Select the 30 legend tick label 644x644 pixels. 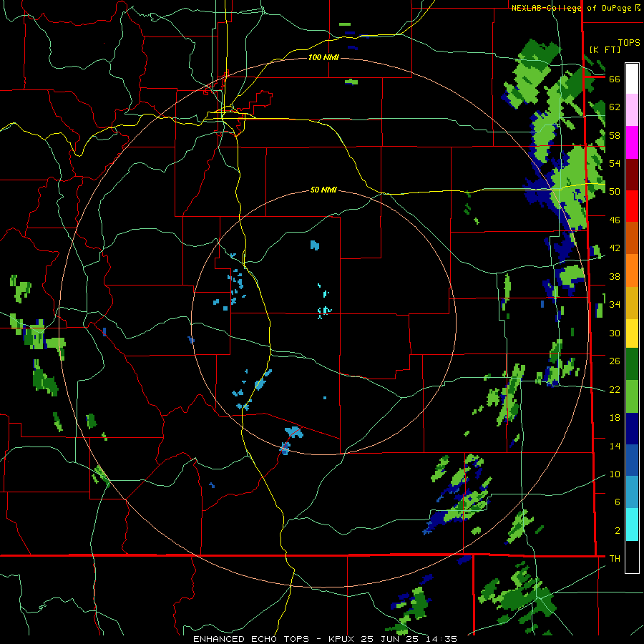tap(615, 333)
